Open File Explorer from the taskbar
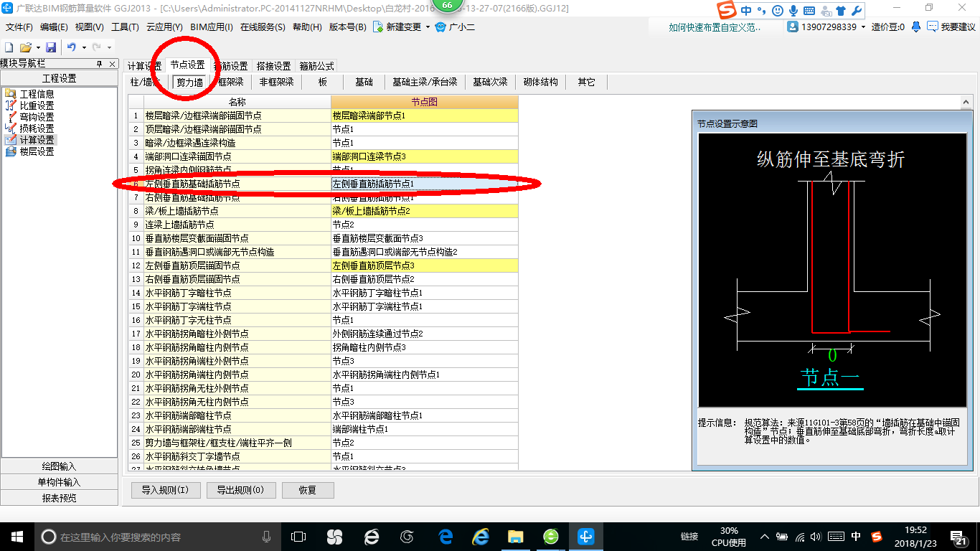Viewport: 980px width, 551px height. click(x=515, y=536)
